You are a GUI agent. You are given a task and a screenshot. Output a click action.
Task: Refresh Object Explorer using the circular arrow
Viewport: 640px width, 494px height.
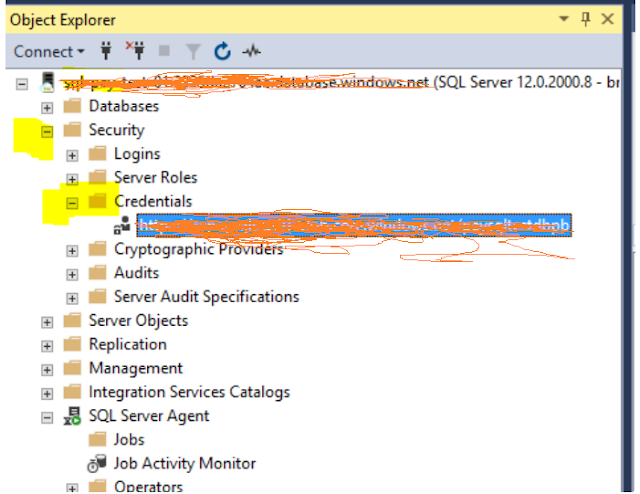[x=222, y=51]
